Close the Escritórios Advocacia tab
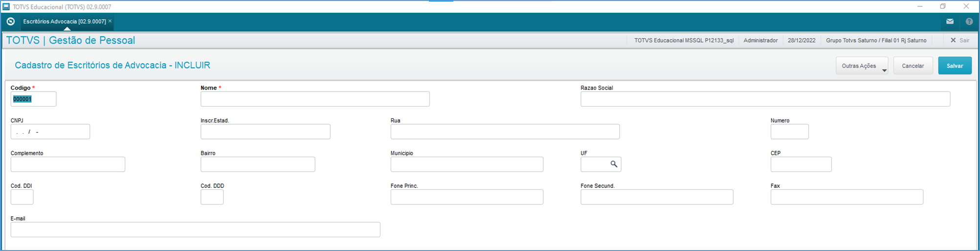The width and height of the screenshot is (980, 251). point(110,21)
